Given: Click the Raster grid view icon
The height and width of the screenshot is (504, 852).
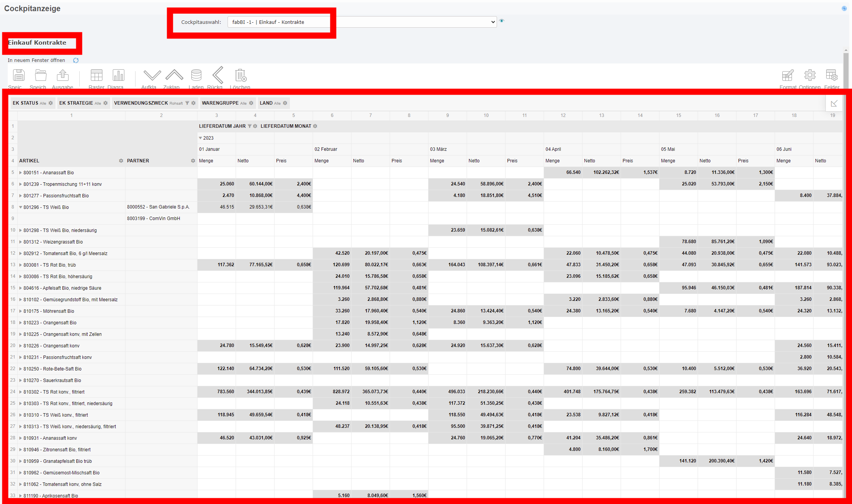Looking at the screenshot, I should pos(96,75).
